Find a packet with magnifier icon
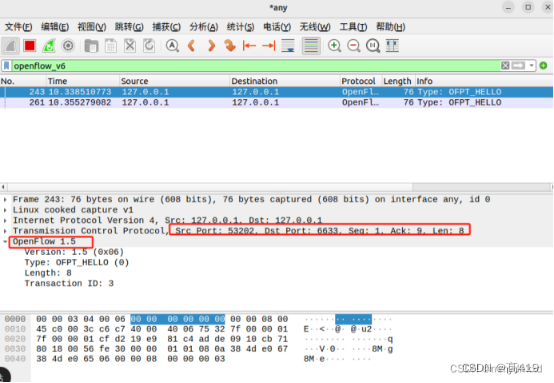This screenshot has width=554, height=383. (x=172, y=46)
